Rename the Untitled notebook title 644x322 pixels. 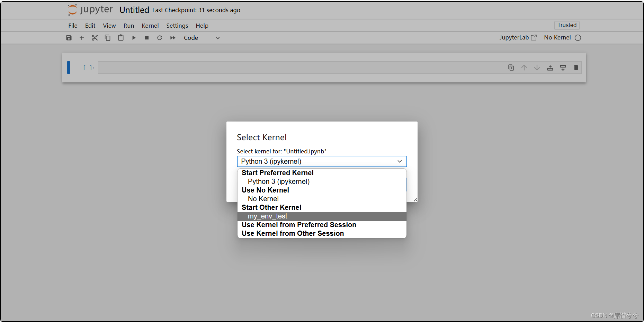(x=134, y=10)
